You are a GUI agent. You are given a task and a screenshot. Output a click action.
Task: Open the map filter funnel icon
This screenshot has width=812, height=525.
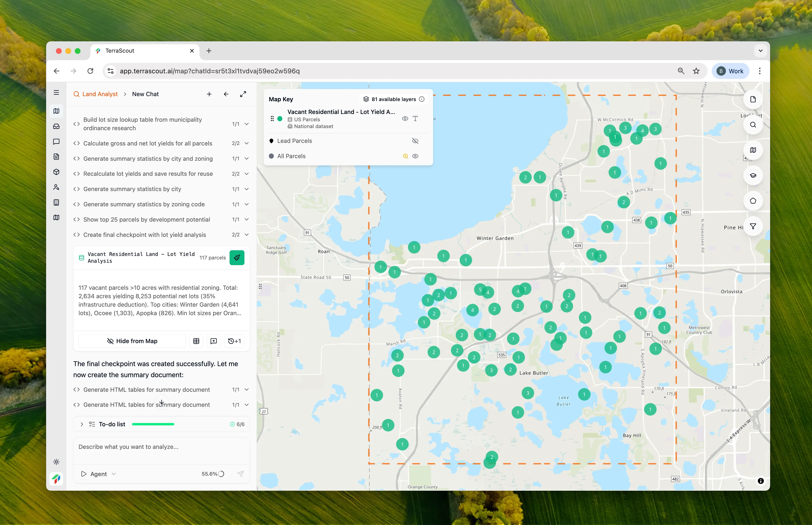pyautogui.click(x=753, y=226)
